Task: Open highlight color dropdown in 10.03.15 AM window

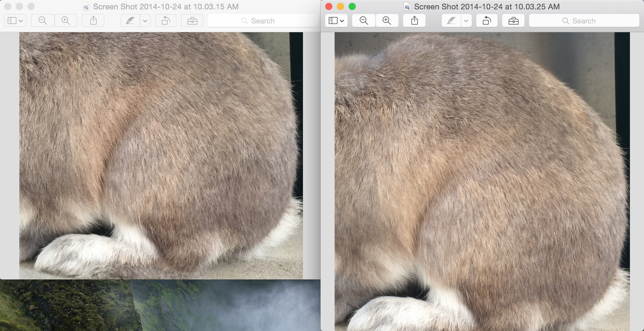Action: [145, 21]
